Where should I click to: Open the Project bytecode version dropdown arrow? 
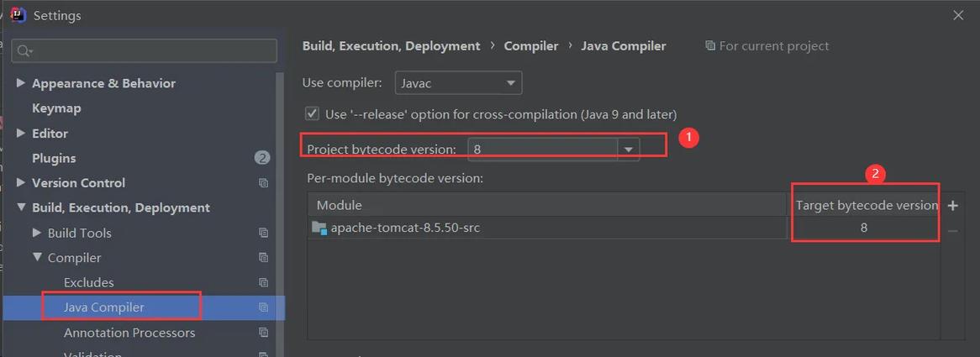[x=628, y=150]
